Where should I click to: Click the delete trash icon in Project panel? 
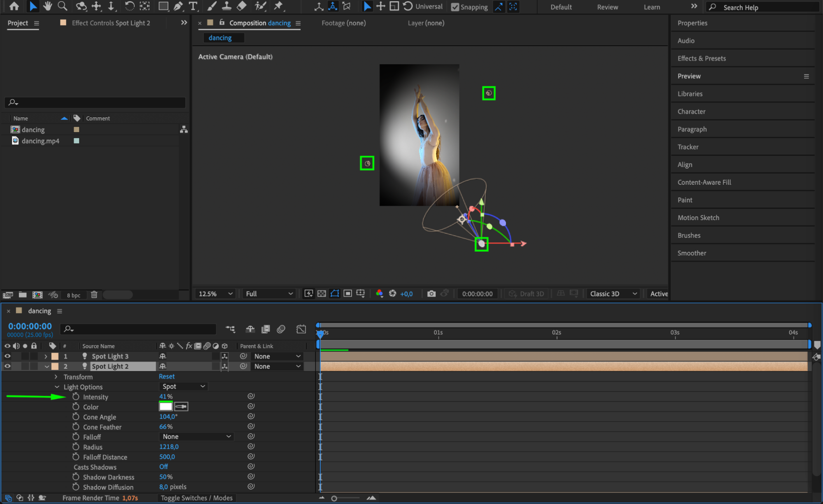(x=94, y=295)
